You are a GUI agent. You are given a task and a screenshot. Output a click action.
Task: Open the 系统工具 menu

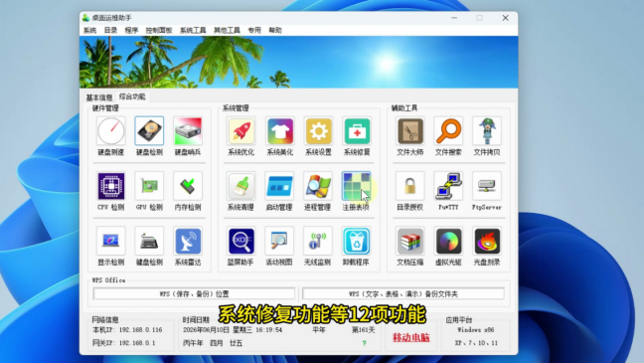click(x=193, y=31)
